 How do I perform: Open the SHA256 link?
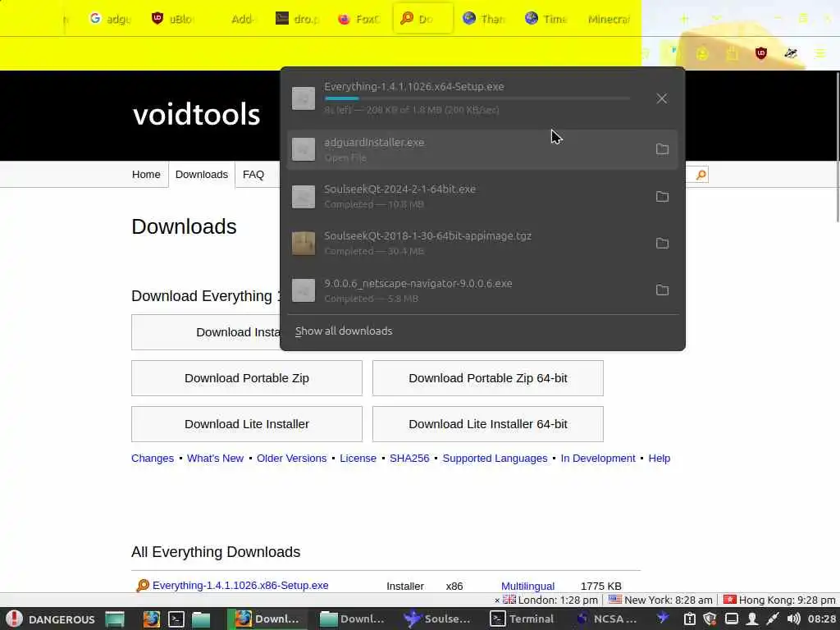click(409, 459)
